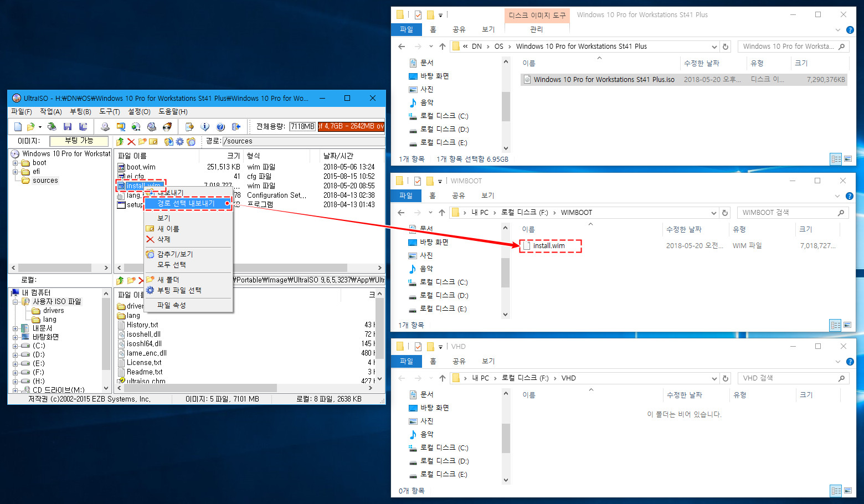The image size is (864, 504).
Task: Click the Up folder icon in image pane toolbar
Action: click(120, 142)
